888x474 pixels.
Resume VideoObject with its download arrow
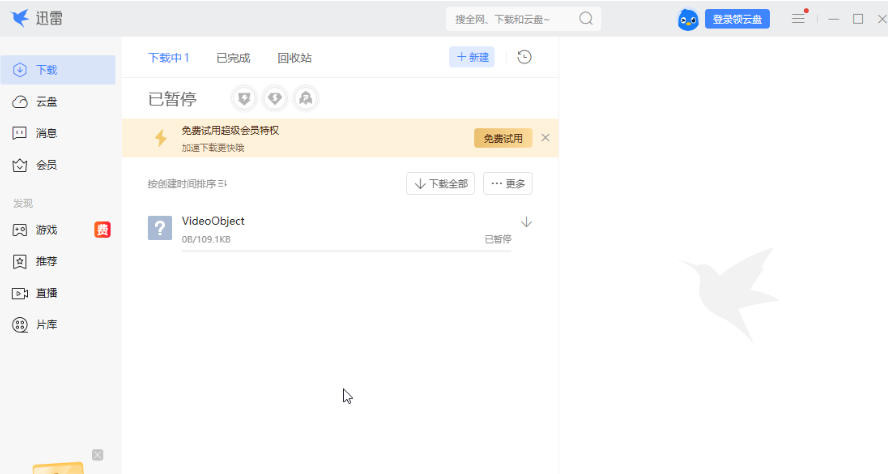527,222
